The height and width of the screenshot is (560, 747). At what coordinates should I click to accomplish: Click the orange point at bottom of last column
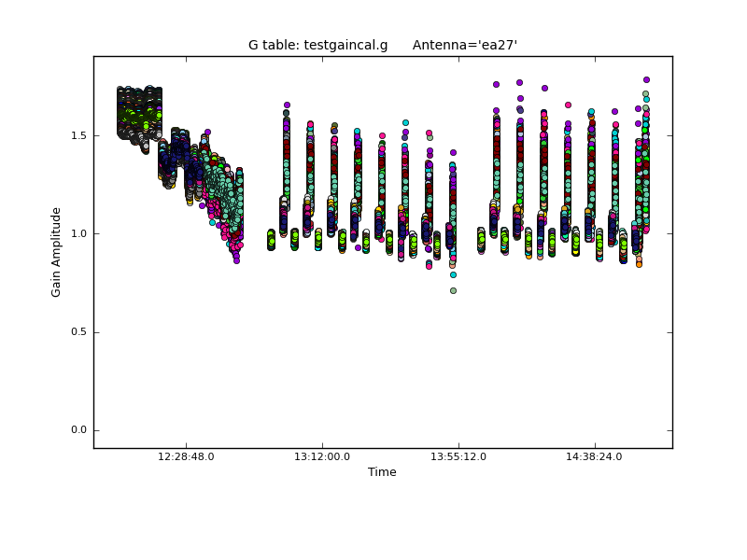639,264
